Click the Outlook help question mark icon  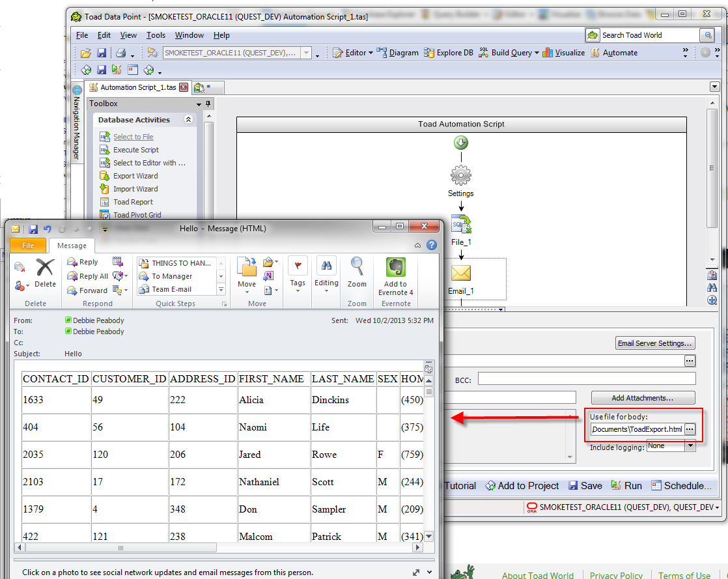tap(432, 245)
